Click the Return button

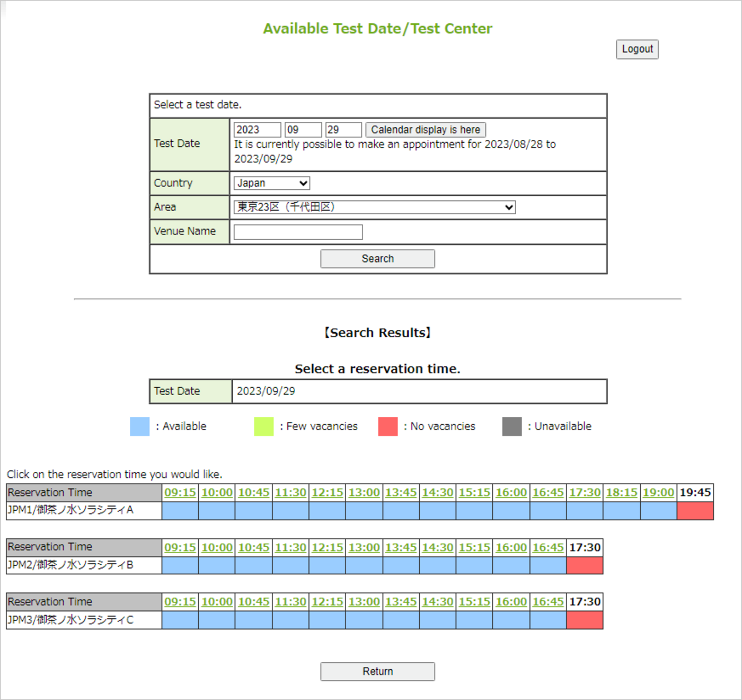pyautogui.click(x=377, y=671)
